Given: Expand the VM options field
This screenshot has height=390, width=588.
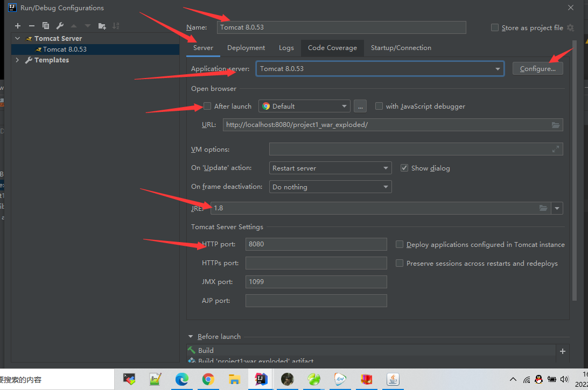Looking at the screenshot, I should point(555,149).
